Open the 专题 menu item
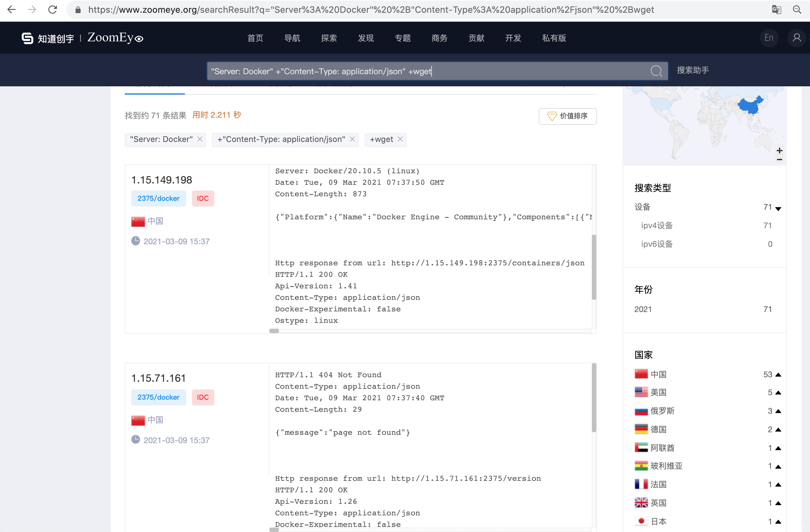Screen dimensions: 810x532 point(403,38)
